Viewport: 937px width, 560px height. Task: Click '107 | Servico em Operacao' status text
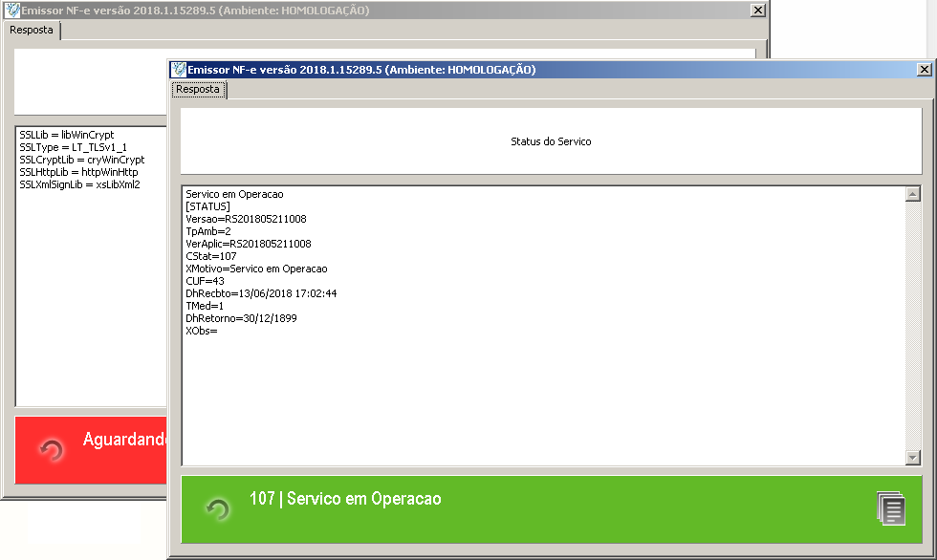(x=345, y=499)
